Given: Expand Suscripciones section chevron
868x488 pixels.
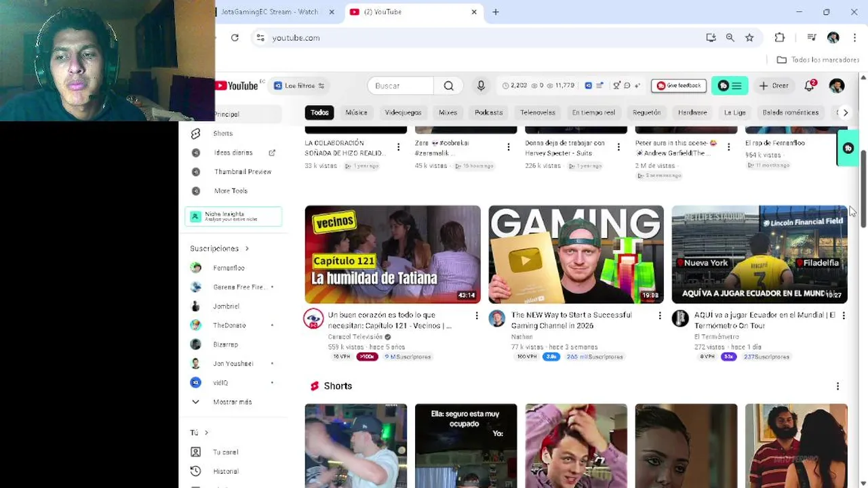Looking at the screenshot, I should 247,249.
